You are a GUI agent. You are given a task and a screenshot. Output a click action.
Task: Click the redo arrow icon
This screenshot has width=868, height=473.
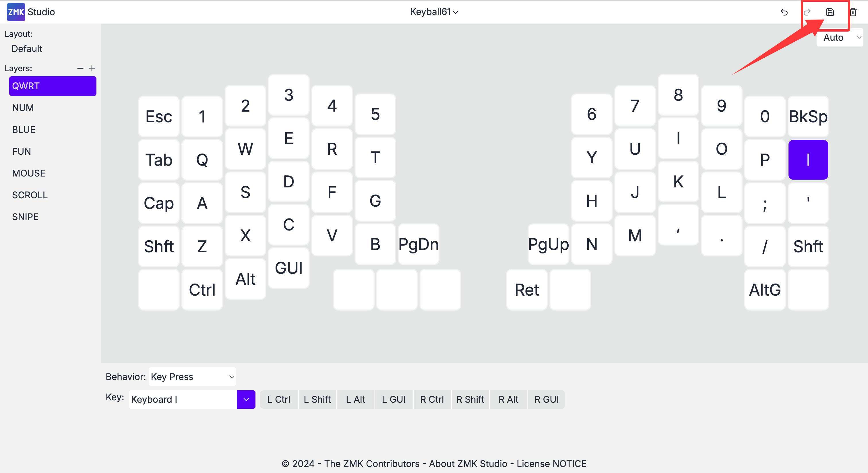[x=807, y=12]
